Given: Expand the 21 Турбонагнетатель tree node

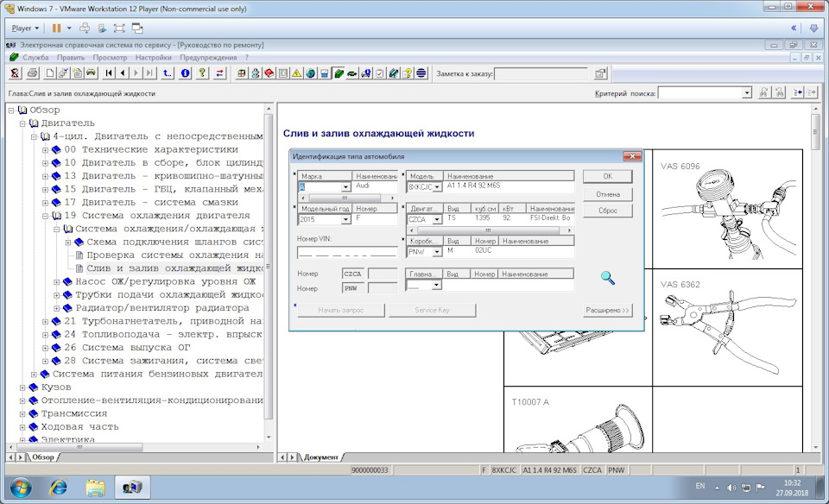Looking at the screenshot, I should pyautogui.click(x=46, y=321).
